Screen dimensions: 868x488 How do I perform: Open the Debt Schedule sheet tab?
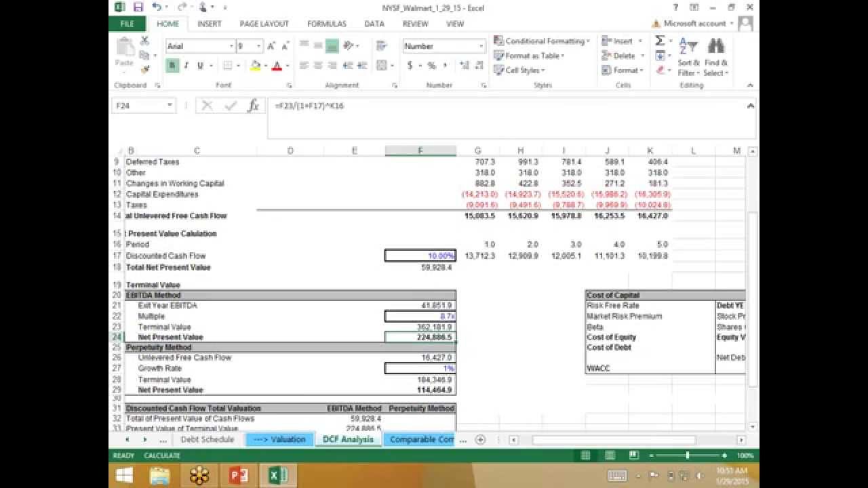tap(208, 439)
